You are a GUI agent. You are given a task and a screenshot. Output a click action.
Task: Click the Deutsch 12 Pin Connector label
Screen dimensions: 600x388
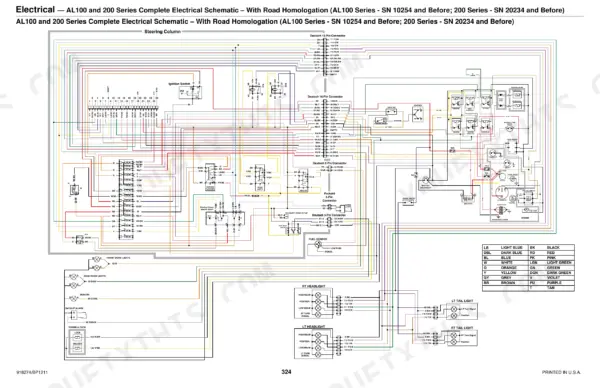pyautogui.click(x=327, y=36)
